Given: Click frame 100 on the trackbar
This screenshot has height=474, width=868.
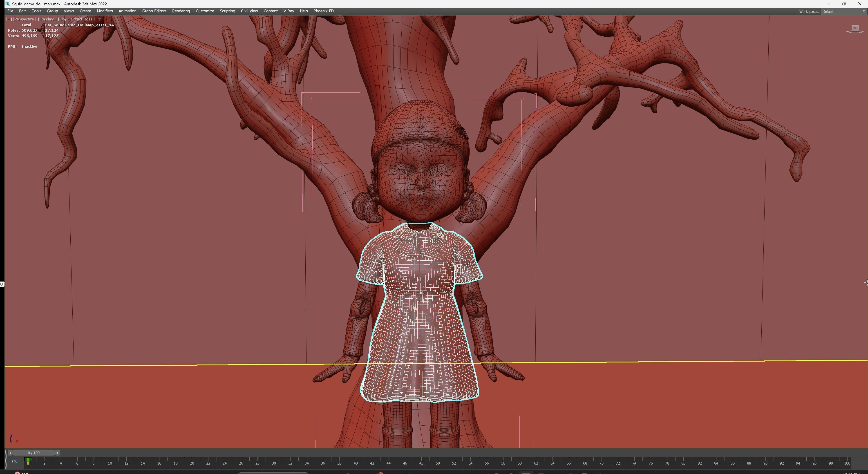Looking at the screenshot, I should point(847,463).
